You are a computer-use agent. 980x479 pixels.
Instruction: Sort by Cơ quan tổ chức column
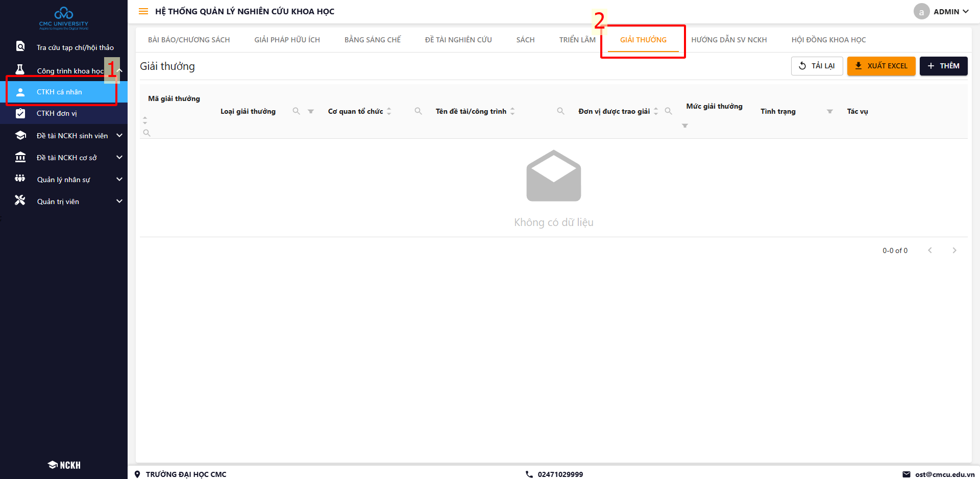pyautogui.click(x=389, y=111)
